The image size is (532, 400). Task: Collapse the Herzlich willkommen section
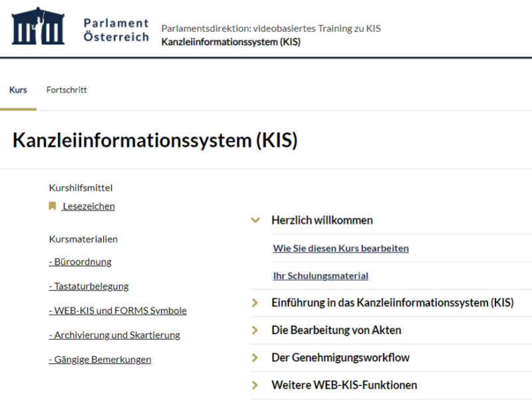click(255, 219)
